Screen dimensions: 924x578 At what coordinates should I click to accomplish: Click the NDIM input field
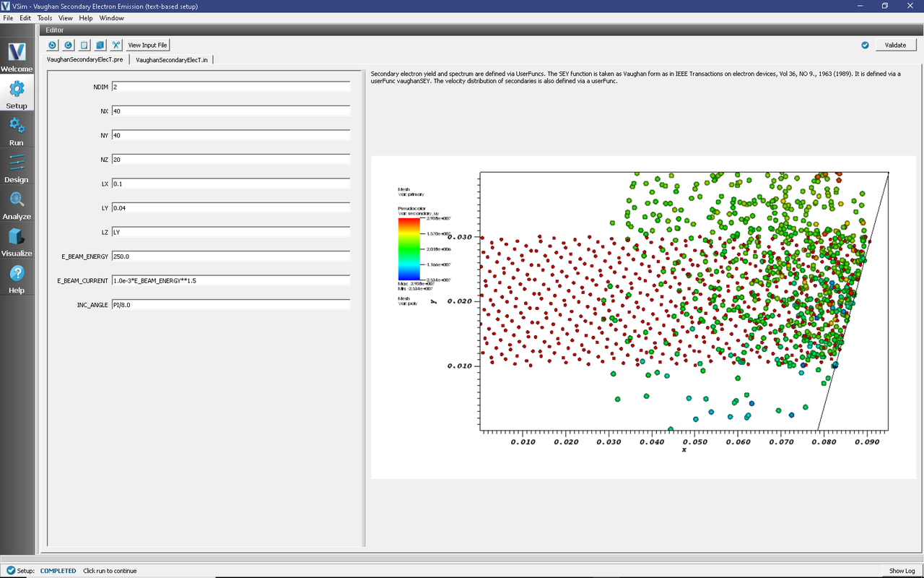pos(230,87)
